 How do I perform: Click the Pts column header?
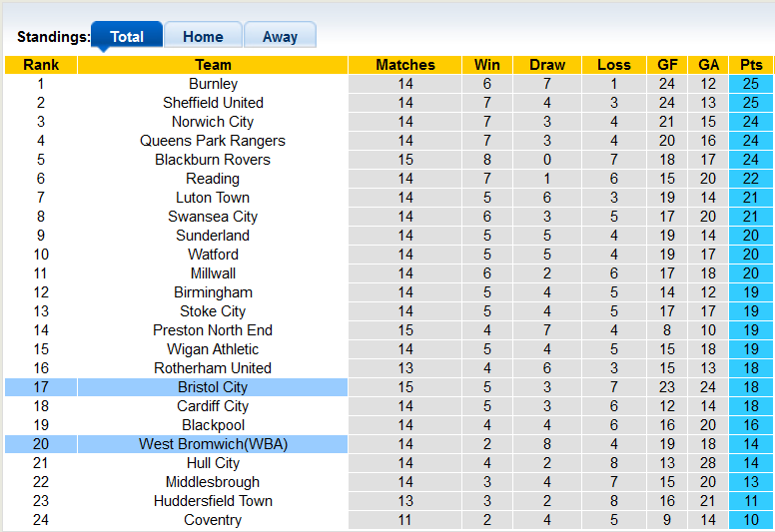tap(751, 65)
